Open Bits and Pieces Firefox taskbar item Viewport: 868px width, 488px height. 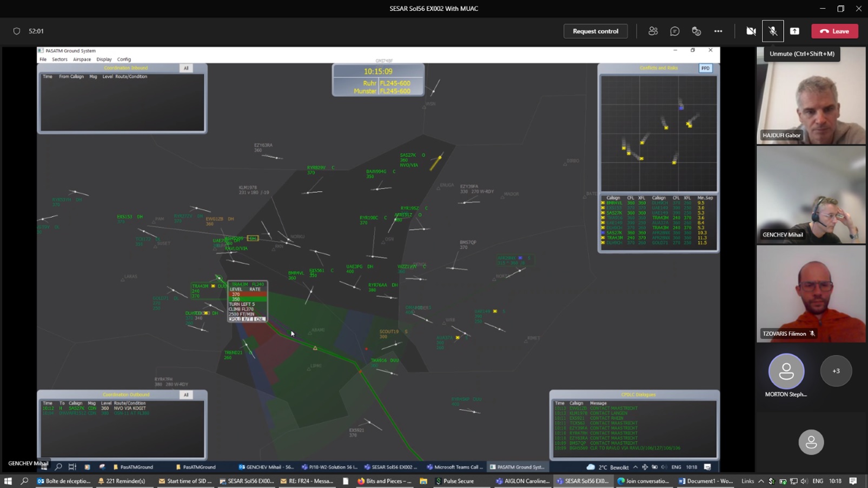click(385, 481)
